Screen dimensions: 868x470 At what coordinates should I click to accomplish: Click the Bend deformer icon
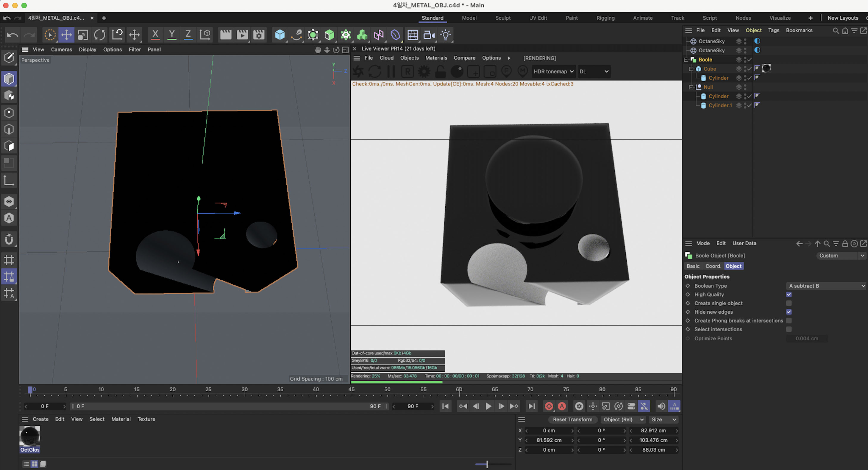[395, 35]
